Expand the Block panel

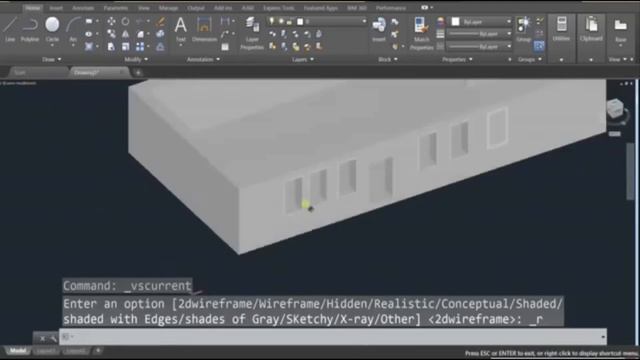(387, 60)
